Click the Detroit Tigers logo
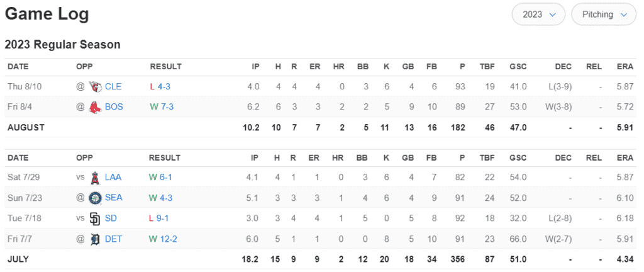The width and height of the screenshot is (644, 272). click(x=94, y=239)
